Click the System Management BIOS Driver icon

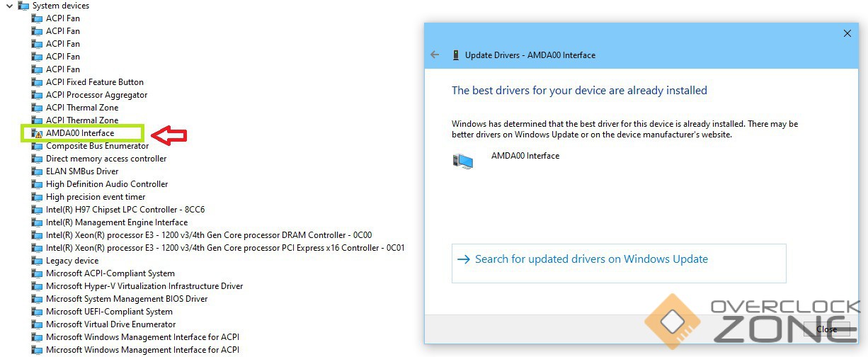pos(37,299)
